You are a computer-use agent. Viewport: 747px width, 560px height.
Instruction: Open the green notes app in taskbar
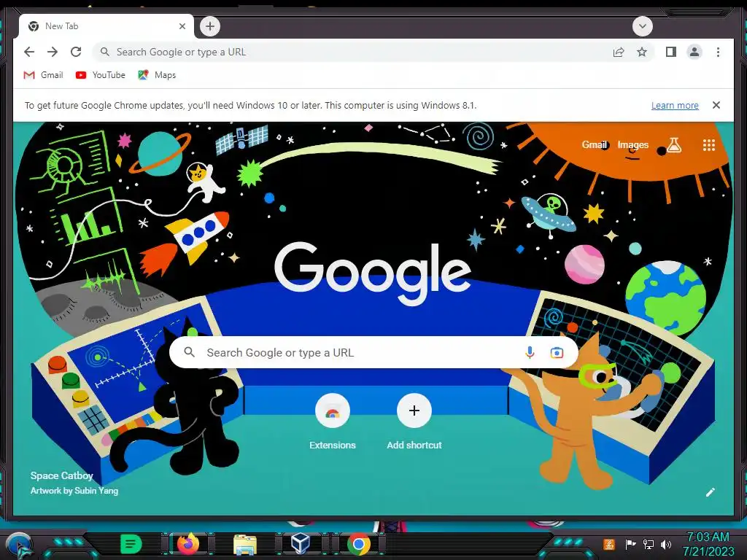pos(131,543)
